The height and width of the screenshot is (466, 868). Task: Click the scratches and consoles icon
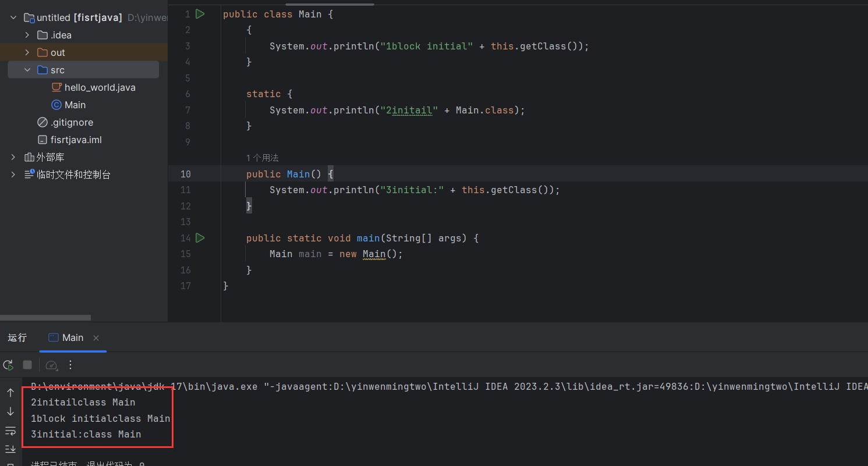29,175
